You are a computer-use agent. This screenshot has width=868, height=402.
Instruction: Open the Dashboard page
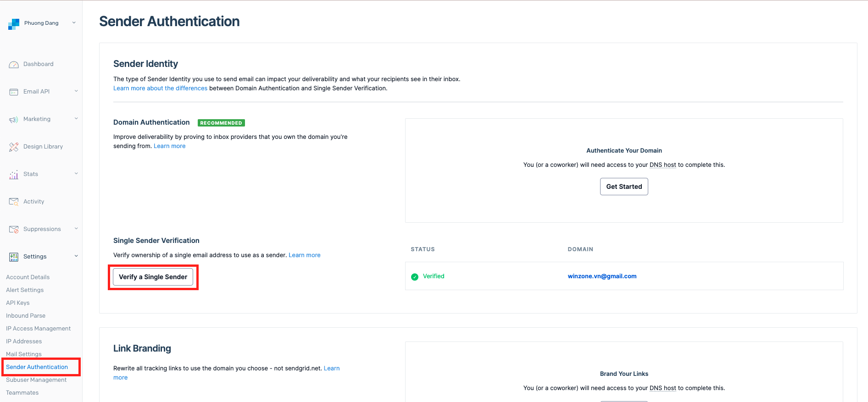coord(39,64)
